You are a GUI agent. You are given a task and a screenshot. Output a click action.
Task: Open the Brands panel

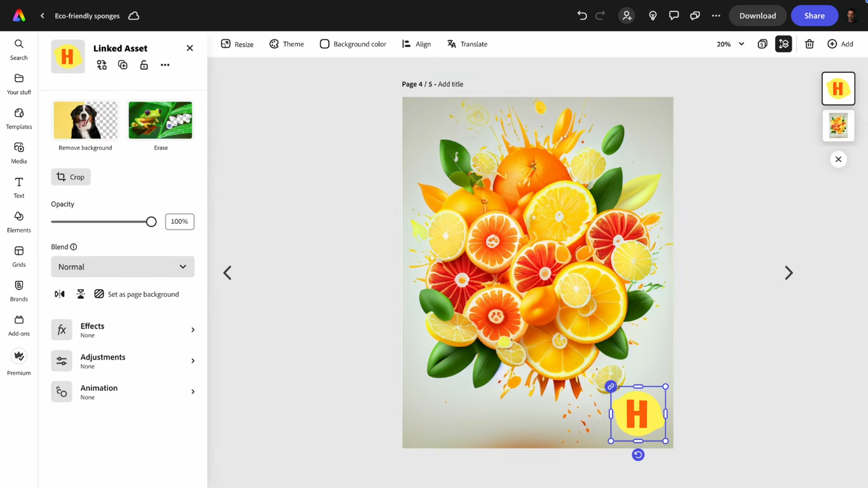click(x=19, y=291)
